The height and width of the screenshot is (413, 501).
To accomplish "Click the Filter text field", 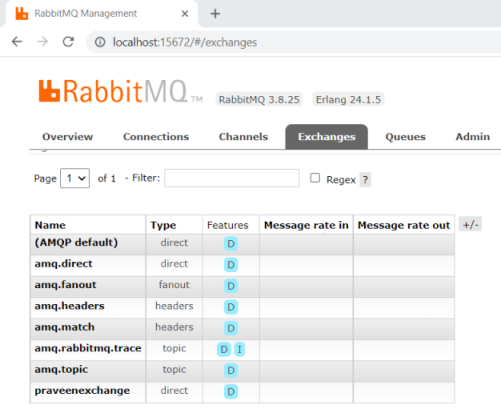I will click(x=232, y=178).
